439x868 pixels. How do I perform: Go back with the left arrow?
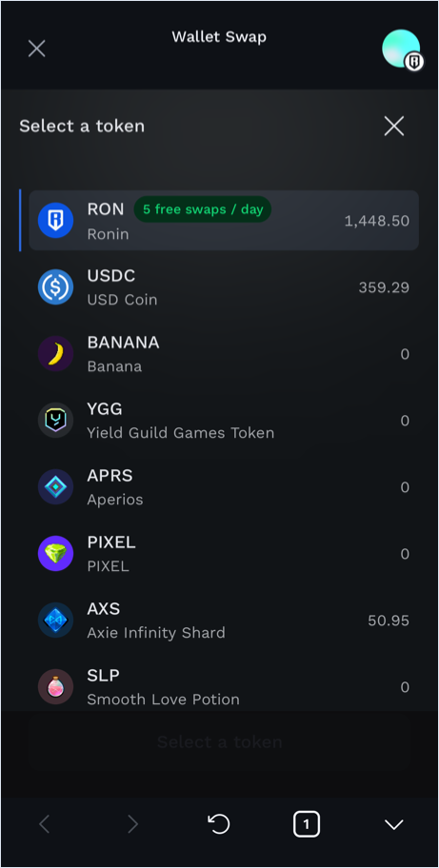point(45,825)
